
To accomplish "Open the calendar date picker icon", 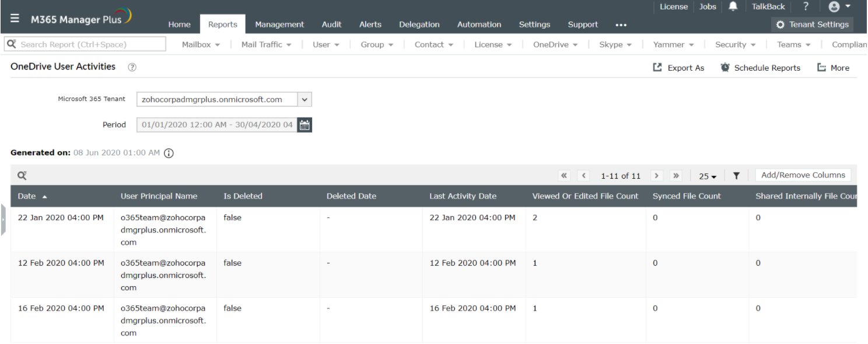I will click(x=304, y=124).
